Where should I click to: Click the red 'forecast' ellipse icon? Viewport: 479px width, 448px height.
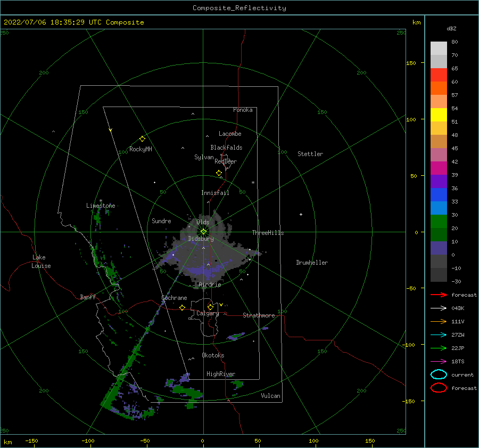pyautogui.click(x=439, y=388)
